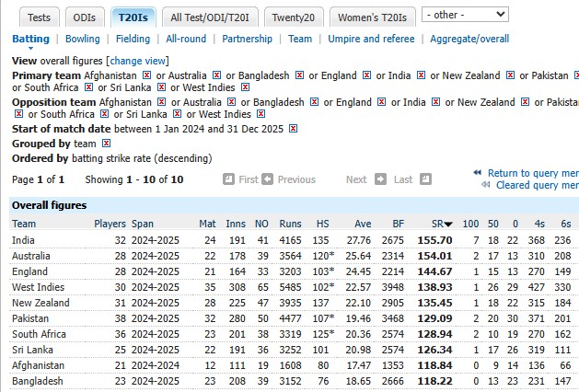Viewport: 579px width, 392px height.
Task: Remove South Africa from Primary team filter
Action: click(88, 87)
